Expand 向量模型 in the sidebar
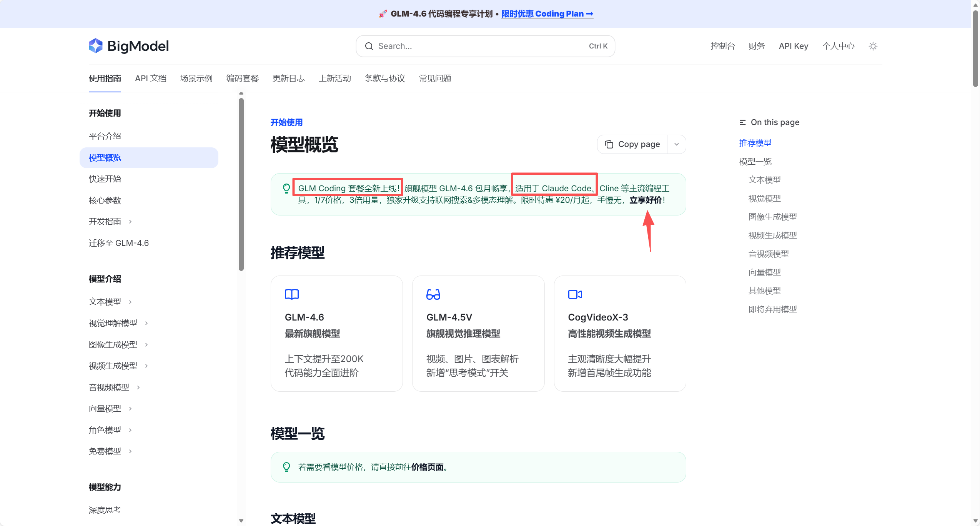This screenshot has width=980, height=526. pos(130,409)
